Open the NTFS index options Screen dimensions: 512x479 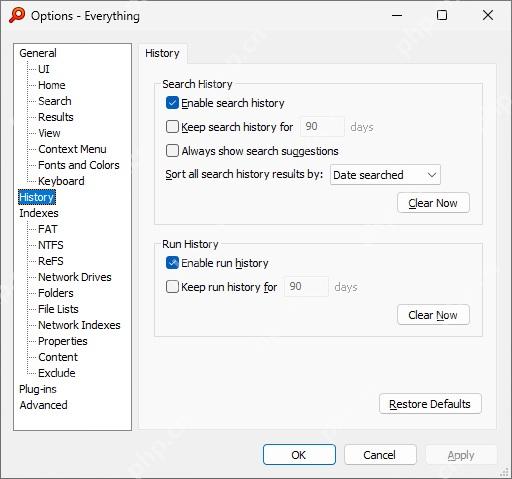pyautogui.click(x=51, y=245)
